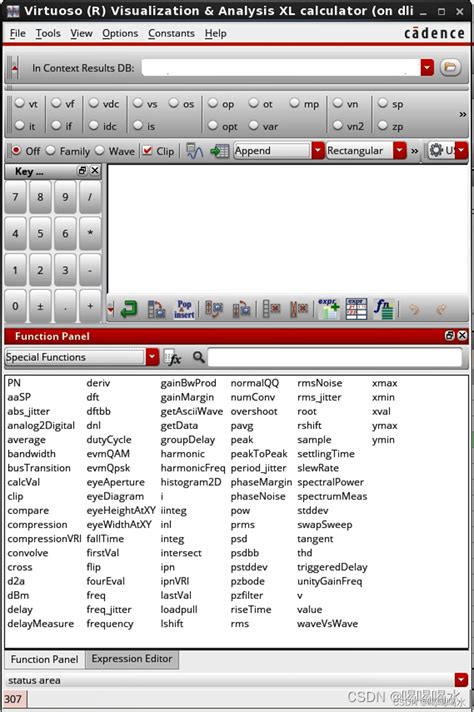Open the View menu
The height and width of the screenshot is (712, 474).
[81, 33]
